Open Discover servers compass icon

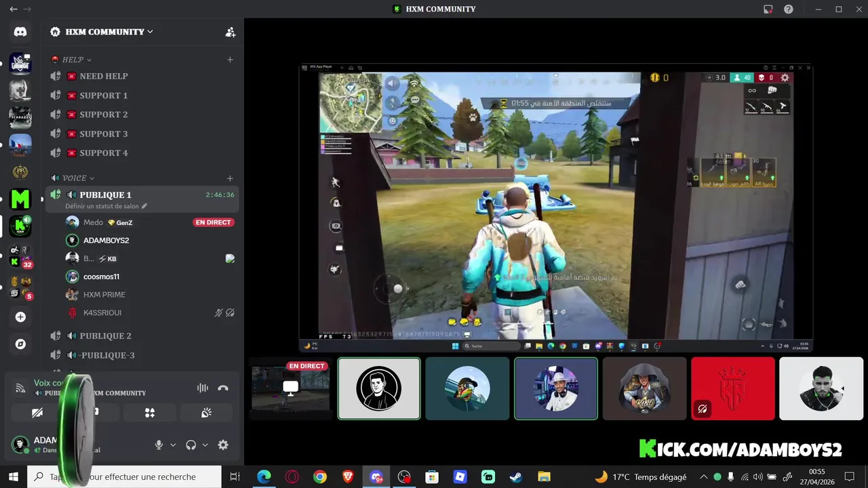[x=20, y=344]
